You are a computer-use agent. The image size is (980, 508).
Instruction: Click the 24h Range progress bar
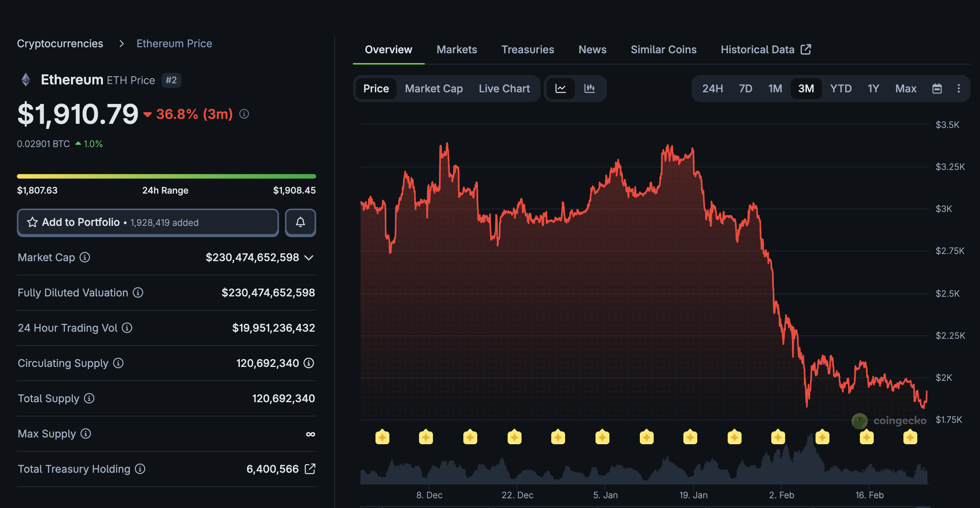[166, 176]
